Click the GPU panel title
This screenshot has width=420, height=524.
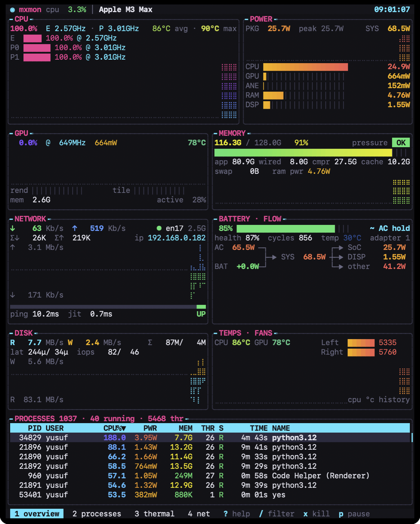coord(21,133)
